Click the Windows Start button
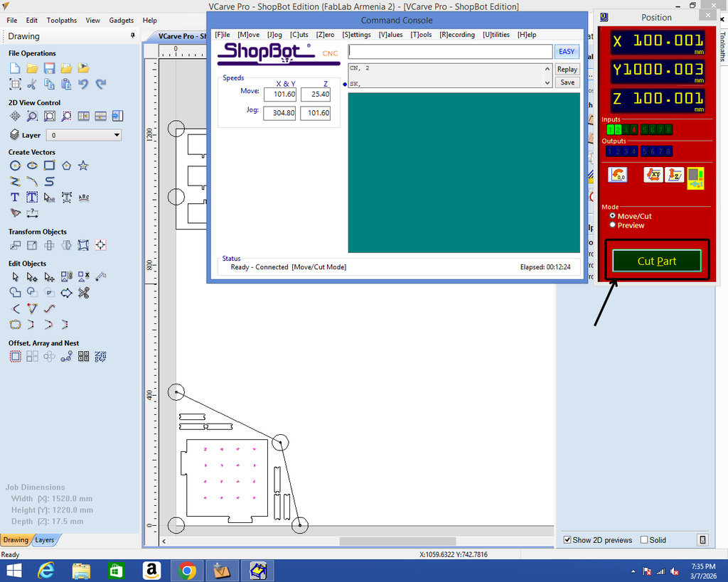 tap(14, 571)
